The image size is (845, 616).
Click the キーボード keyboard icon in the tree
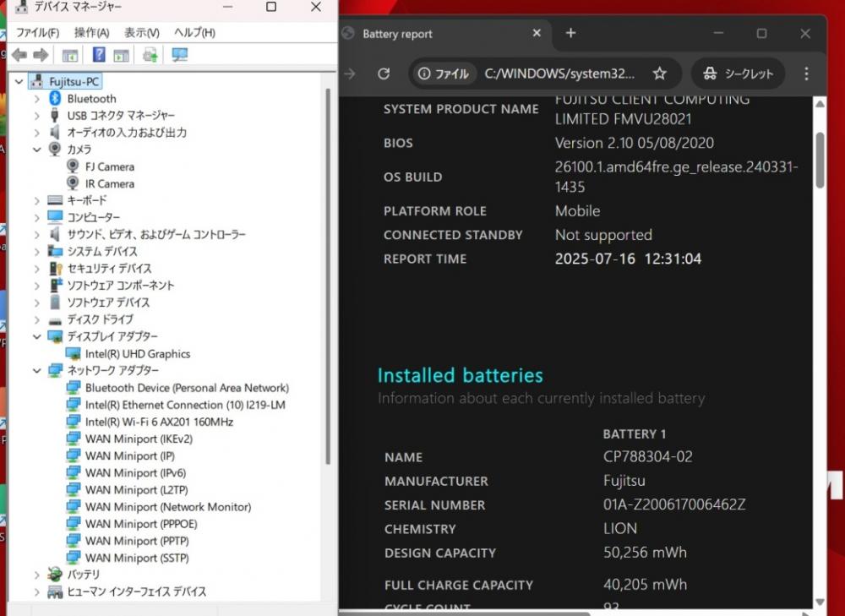(55, 200)
